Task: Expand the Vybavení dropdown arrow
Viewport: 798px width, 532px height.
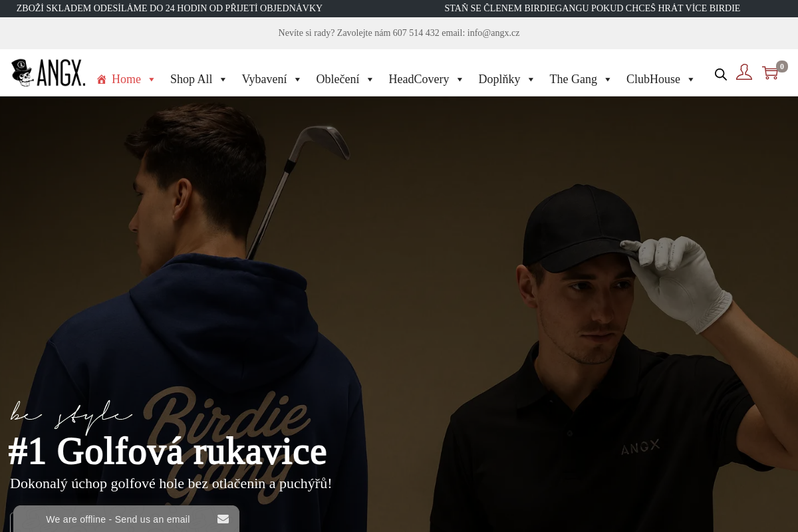Action: click(297, 80)
